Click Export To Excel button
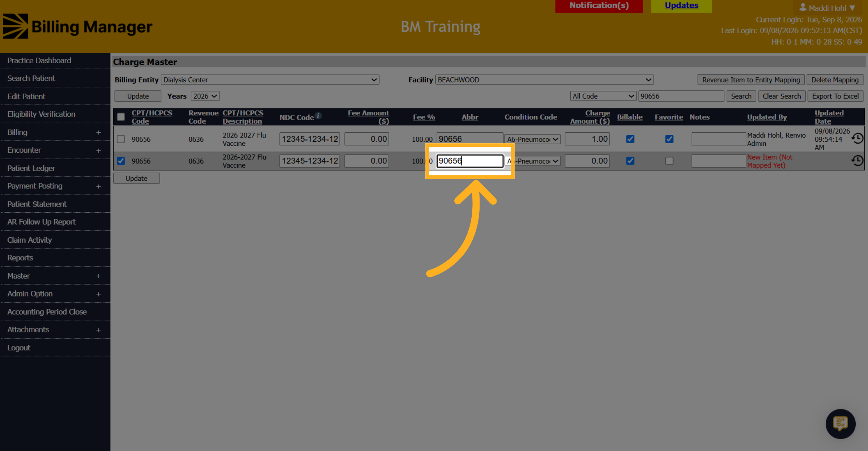 (x=835, y=96)
